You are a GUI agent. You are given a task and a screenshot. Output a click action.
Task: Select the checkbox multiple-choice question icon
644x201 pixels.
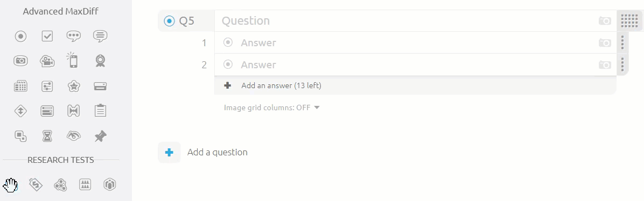(x=47, y=37)
